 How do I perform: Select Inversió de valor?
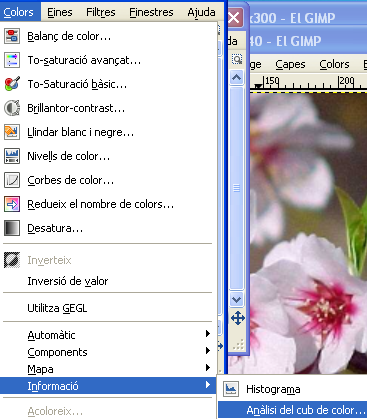pos(107,281)
